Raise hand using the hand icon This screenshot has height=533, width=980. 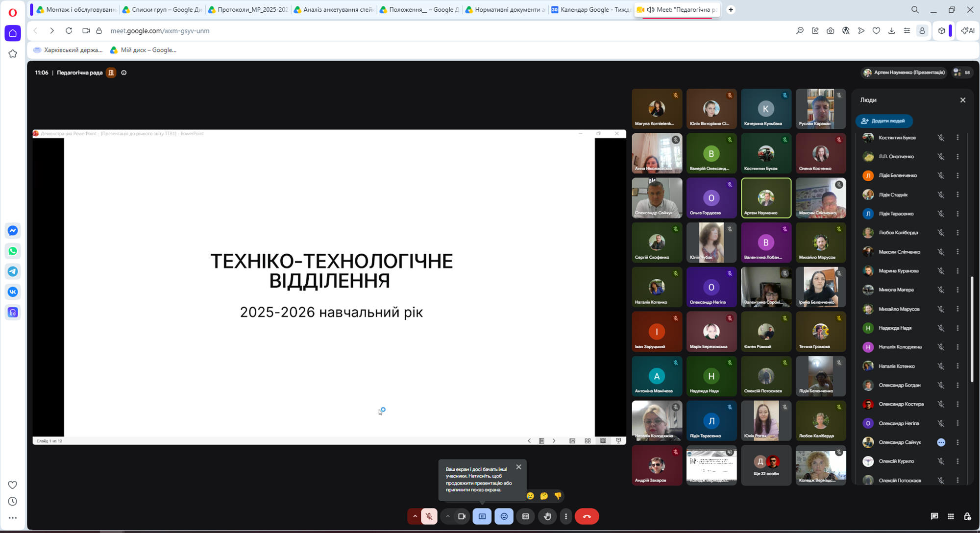tap(547, 516)
